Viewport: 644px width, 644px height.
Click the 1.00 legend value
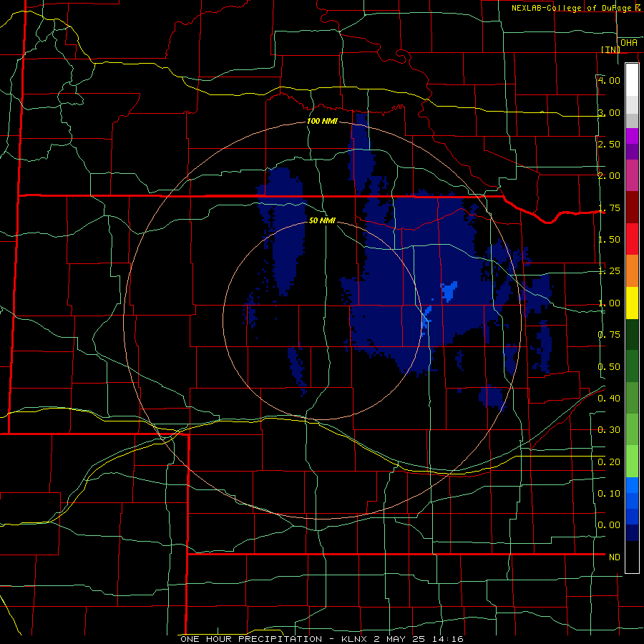coord(609,303)
